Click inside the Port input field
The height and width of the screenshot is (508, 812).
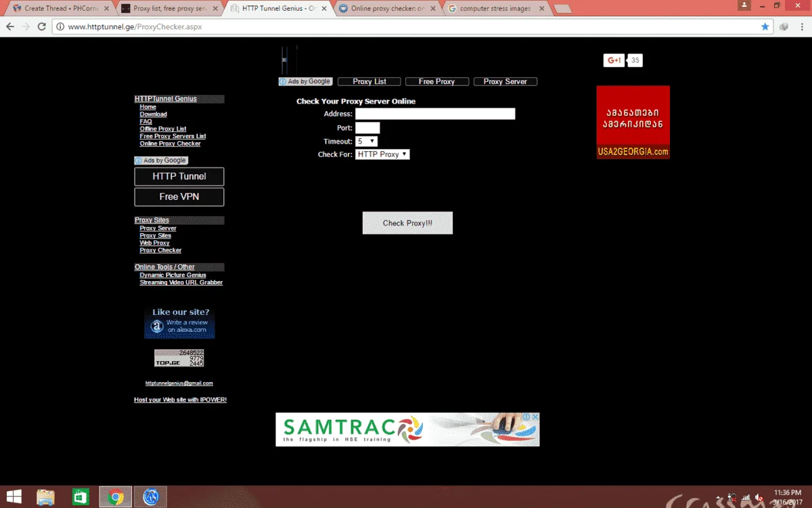367,128
